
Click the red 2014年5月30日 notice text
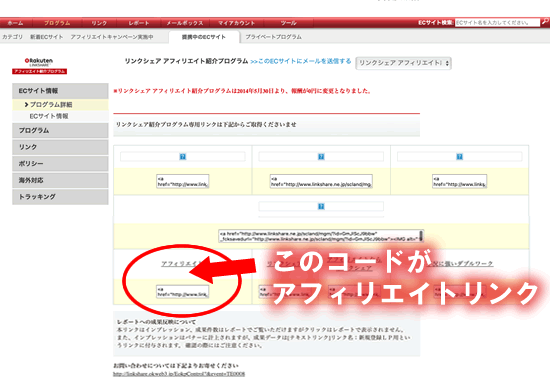pos(242,91)
